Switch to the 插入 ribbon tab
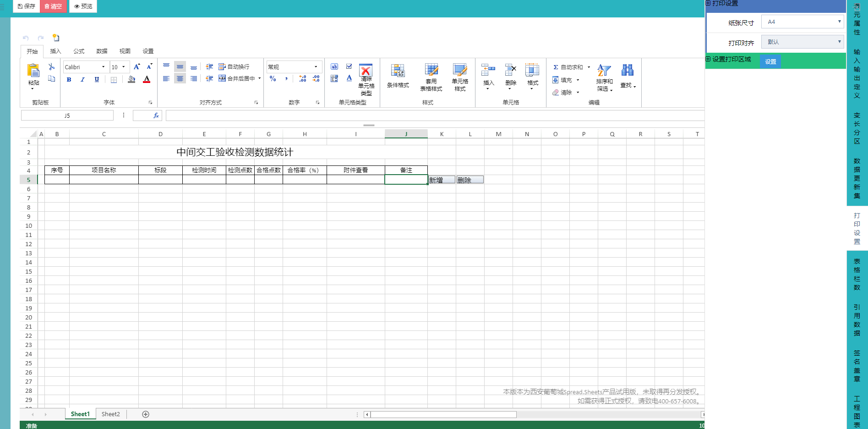Viewport: 868px width, 429px height. pos(55,51)
